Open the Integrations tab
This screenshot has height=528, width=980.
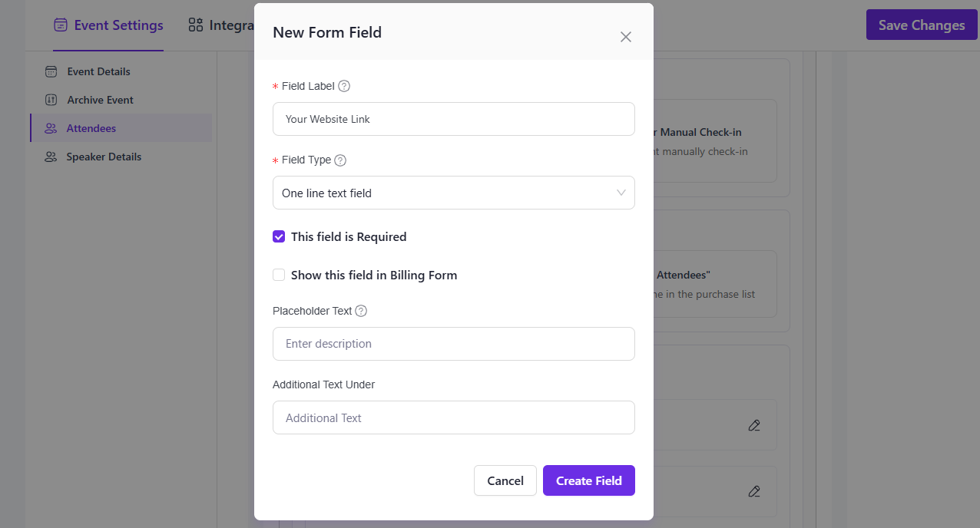point(223,25)
